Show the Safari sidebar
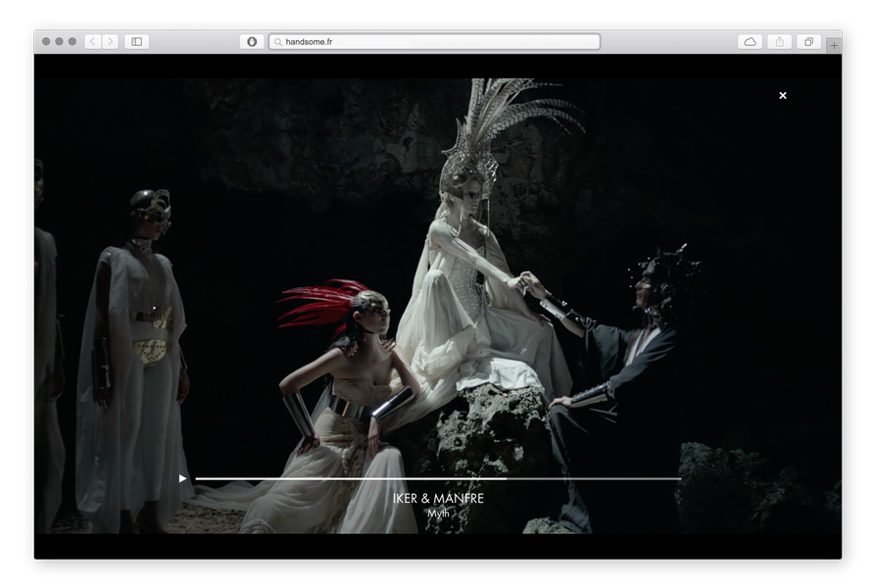Viewport: 873px width, 588px height. tap(137, 42)
